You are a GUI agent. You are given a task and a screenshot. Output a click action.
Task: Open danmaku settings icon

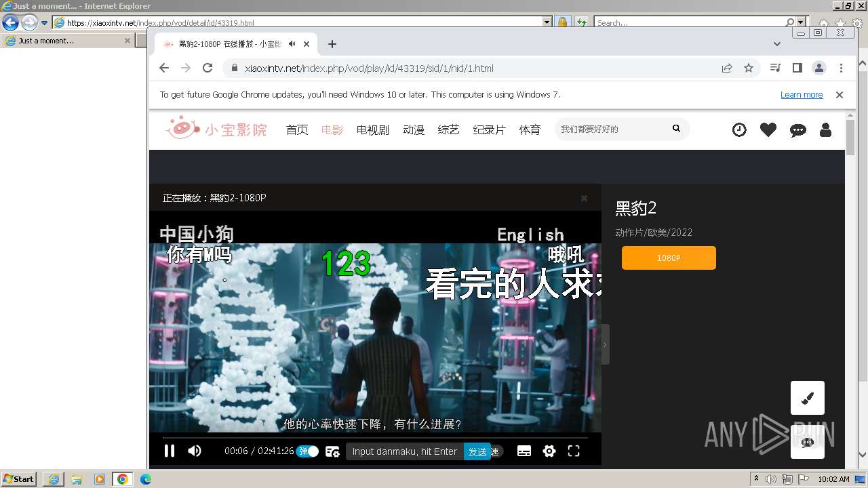tap(332, 451)
